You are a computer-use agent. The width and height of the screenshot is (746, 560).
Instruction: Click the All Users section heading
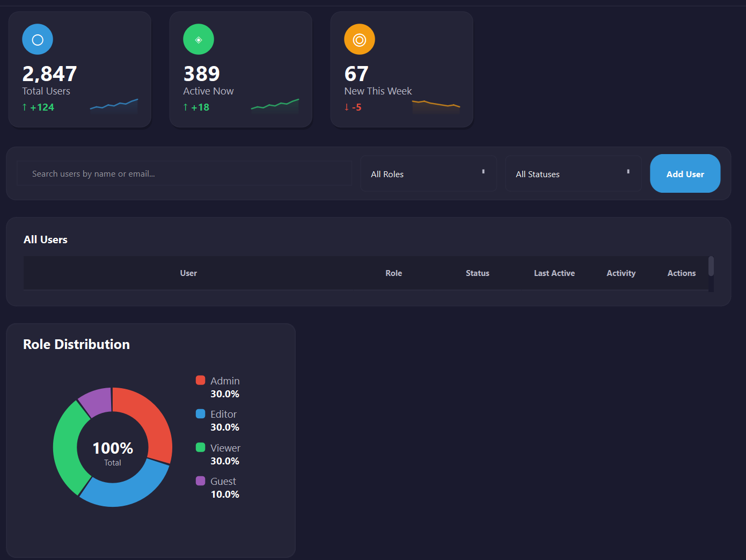pyautogui.click(x=45, y=239)
